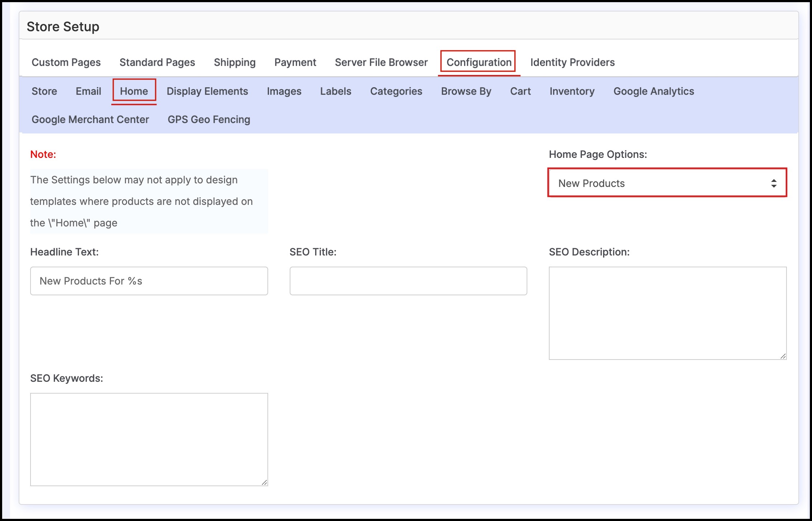Switch to the Identity Providers tab
This screenshot has width=812, height=521.
pyautogui.click(x=572, y=62)
